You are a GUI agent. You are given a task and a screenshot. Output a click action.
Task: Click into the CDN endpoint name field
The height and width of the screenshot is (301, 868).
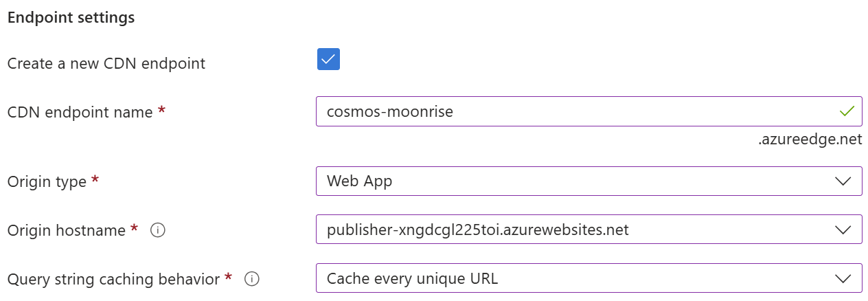589,111
